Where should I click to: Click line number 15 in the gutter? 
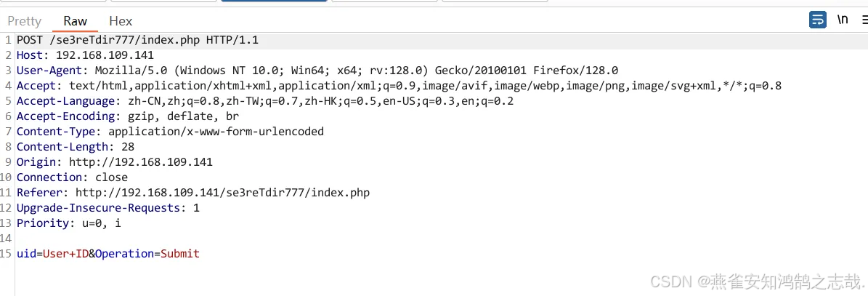click(6, 254)
